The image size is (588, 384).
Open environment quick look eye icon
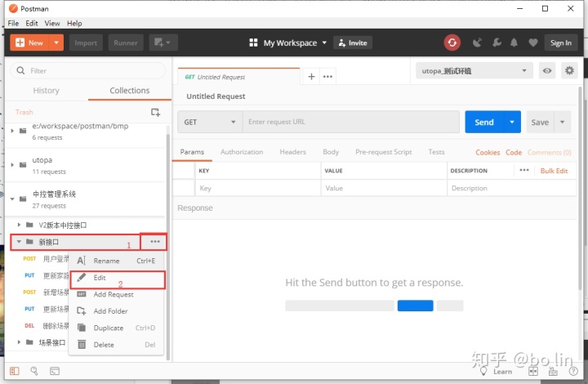click(547, 70)
